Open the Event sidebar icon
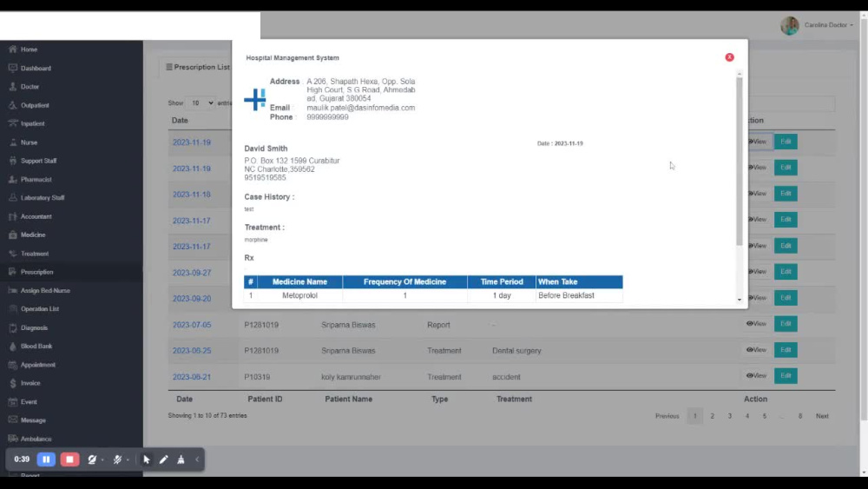Image resolution: width=868 pixels, height=489 pixels. click(13, 401)
